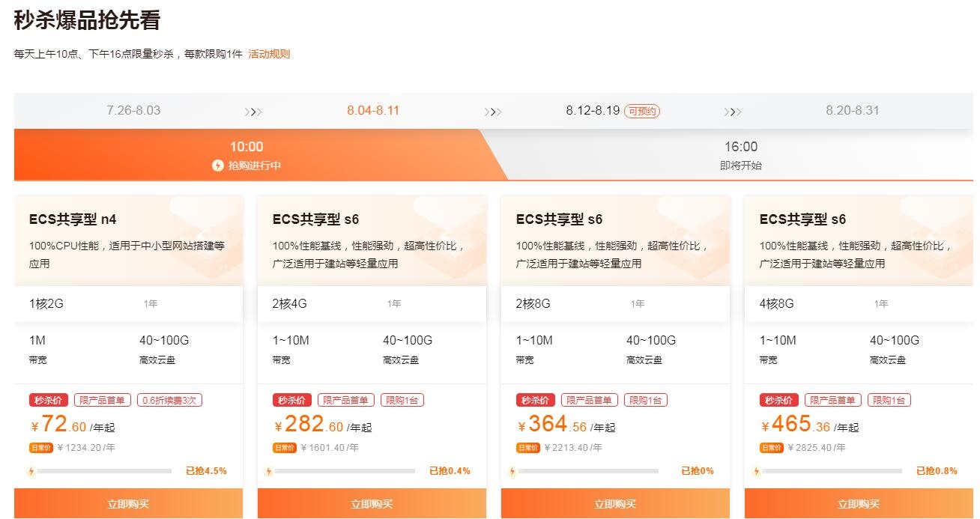
Task: Click 立即购买 for the ¥465.36 product
Action: coord(859,503)
